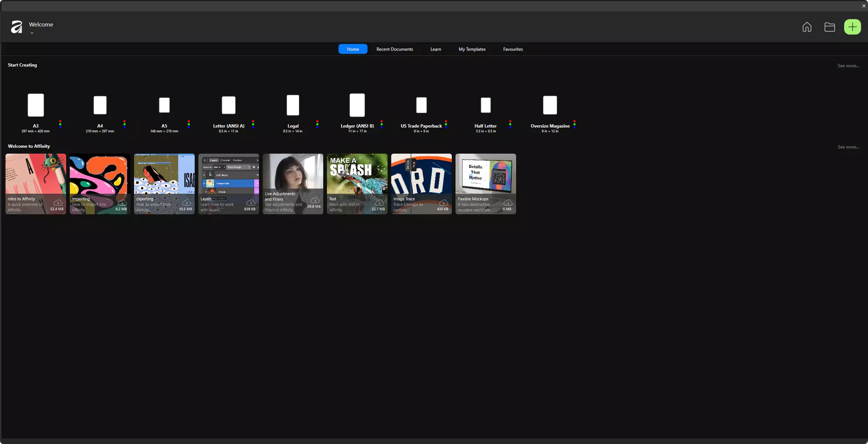Click colour dots beside Half Letter
The width and height of the screenshot is (868, 444).
(510, 124)
